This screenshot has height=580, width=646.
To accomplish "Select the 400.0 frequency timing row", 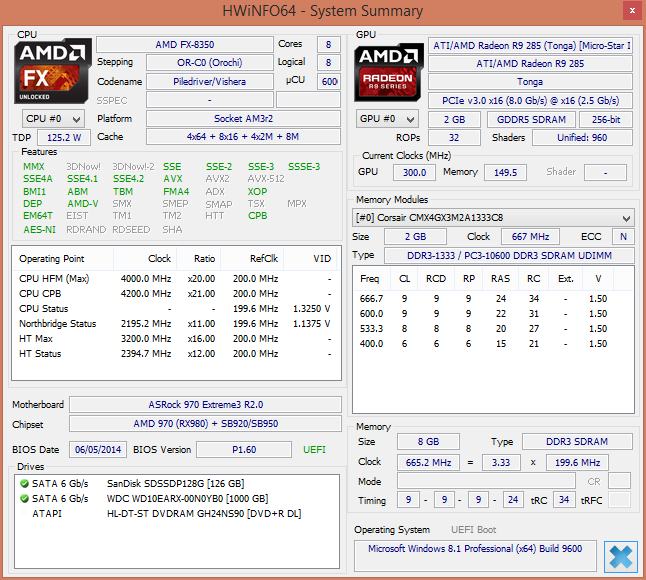I will [493, 344].
